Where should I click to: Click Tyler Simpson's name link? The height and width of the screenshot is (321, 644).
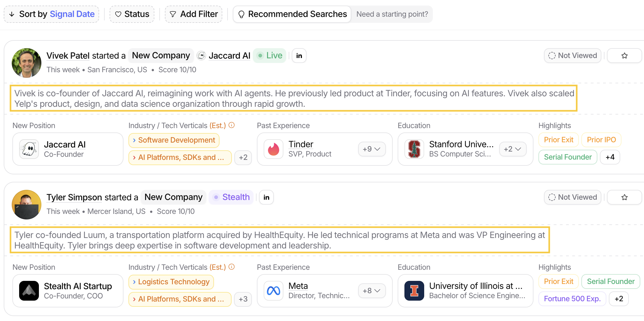pyautogui.click(x=74, y=197)
